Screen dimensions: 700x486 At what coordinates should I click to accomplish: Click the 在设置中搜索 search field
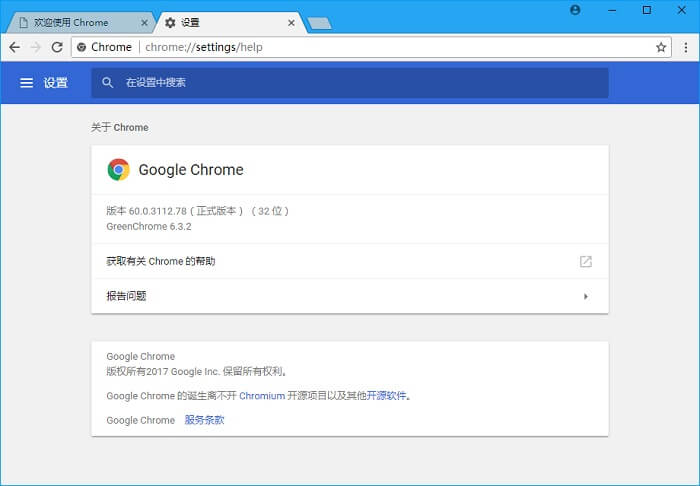[x=350, y=83]
